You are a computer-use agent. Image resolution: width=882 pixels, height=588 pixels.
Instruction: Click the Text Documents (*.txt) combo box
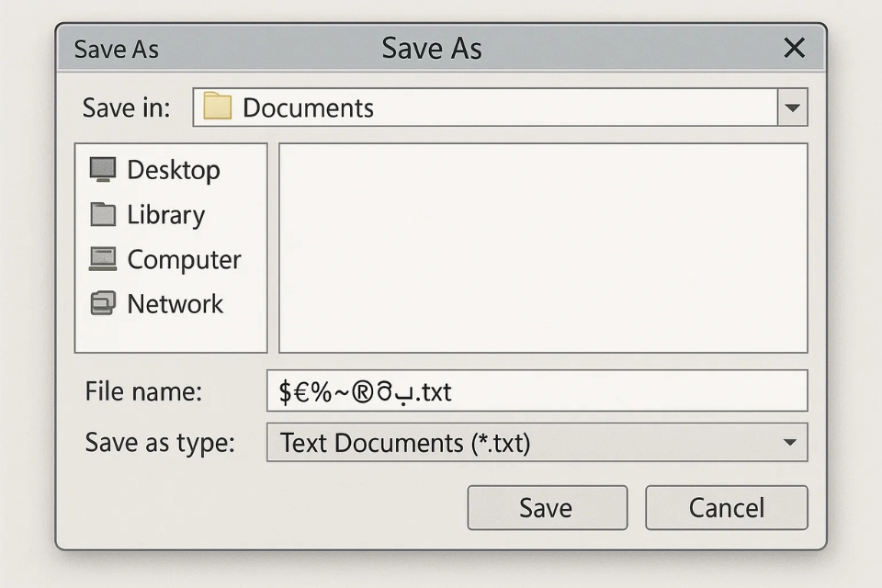click(524, 443)
